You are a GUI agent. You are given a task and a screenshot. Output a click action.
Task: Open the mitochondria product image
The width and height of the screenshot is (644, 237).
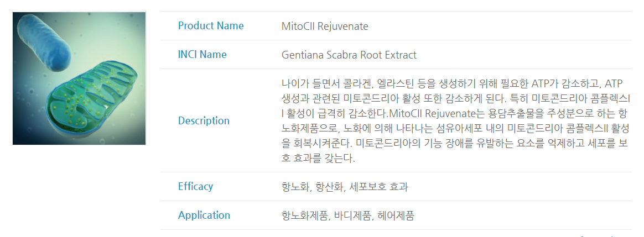(x=79, y=78)
